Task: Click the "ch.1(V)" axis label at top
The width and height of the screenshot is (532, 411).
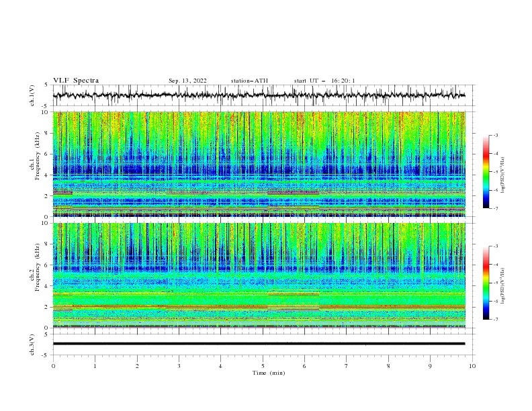Action: (32, 95)
